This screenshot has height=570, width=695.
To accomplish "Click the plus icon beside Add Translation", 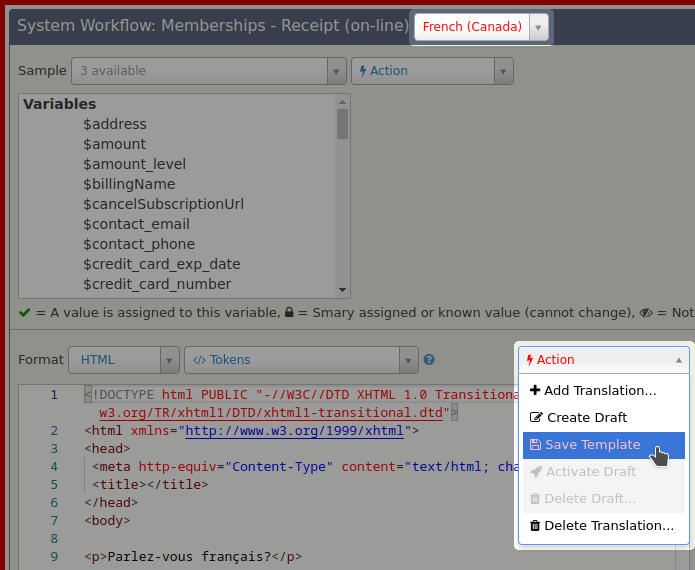I will 535,391.
